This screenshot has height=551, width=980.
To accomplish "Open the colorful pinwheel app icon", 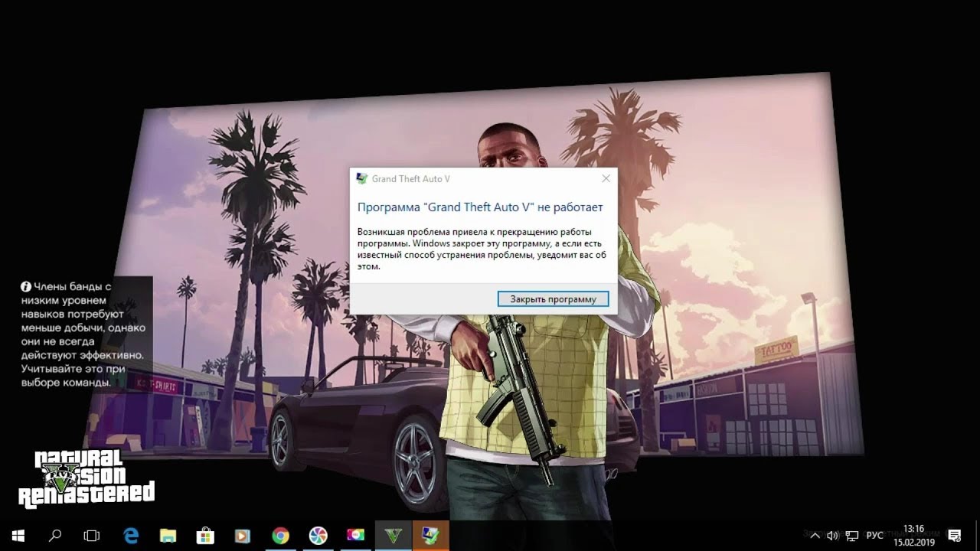I will pyautogui.click(x=318, y=536).
